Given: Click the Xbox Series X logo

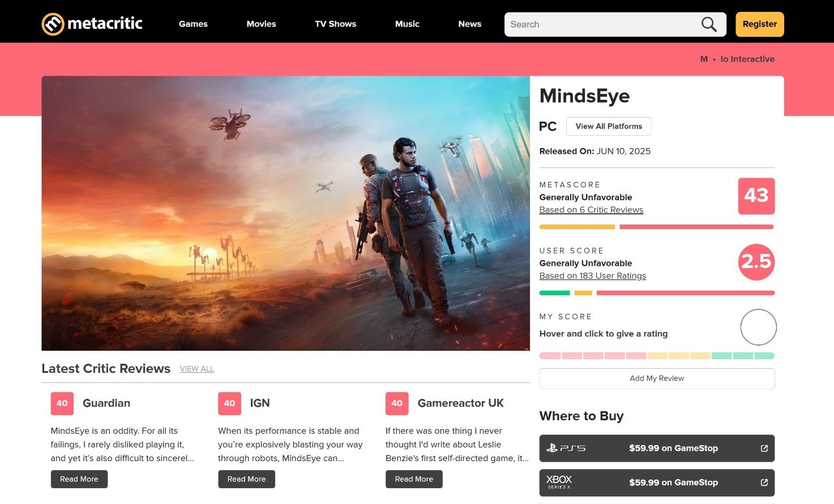Looking at the screenshot, I should 559,482.
